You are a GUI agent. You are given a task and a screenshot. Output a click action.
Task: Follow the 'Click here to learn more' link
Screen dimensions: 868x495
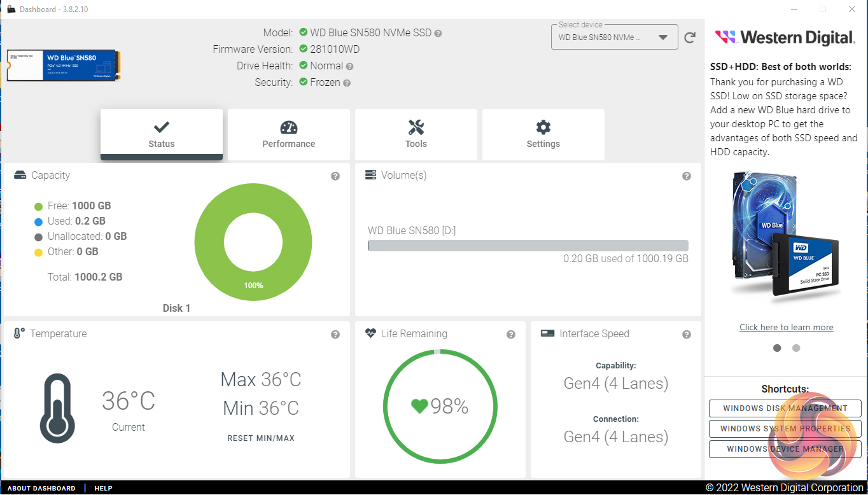click(787, 327)
